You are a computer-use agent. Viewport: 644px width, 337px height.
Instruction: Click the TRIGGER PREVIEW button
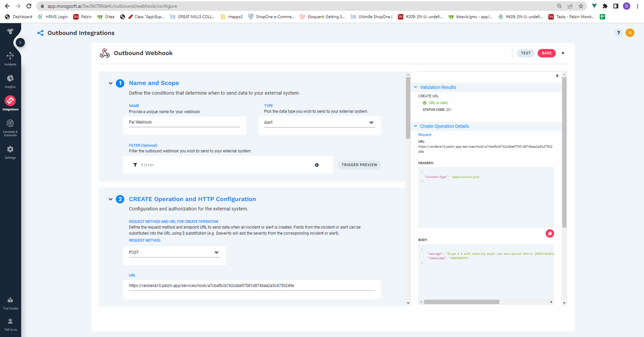(x=359, y=165)
